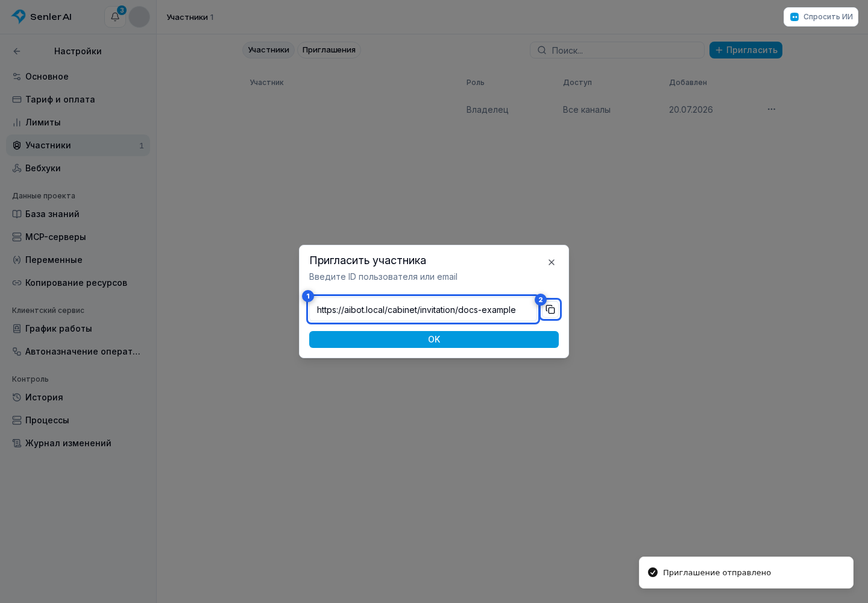Open the Процессы section
This screenshot has height=603, width=868.
(x=78, y=420)
